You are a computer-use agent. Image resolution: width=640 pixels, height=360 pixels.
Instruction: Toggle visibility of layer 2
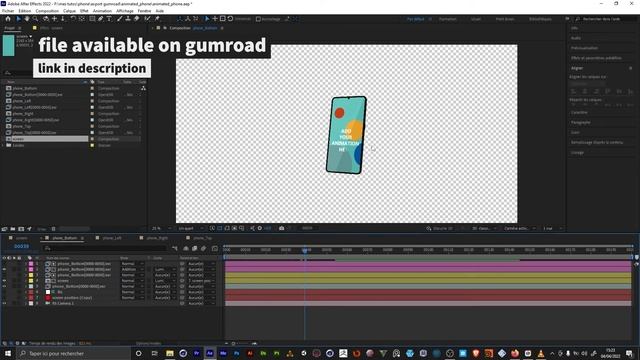(4, 269)
